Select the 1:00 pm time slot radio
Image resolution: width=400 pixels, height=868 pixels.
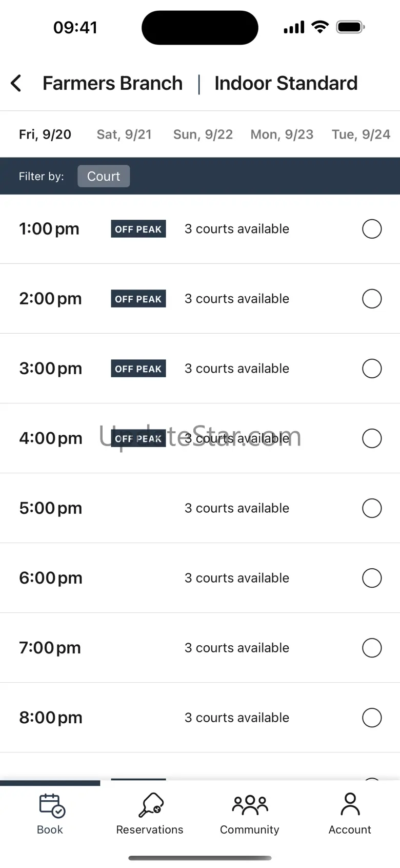(x=372, y=229)
